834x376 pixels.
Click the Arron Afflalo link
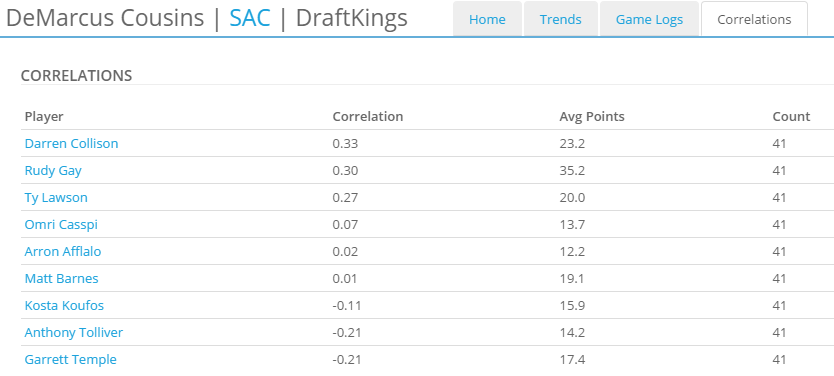click(63, 252)
